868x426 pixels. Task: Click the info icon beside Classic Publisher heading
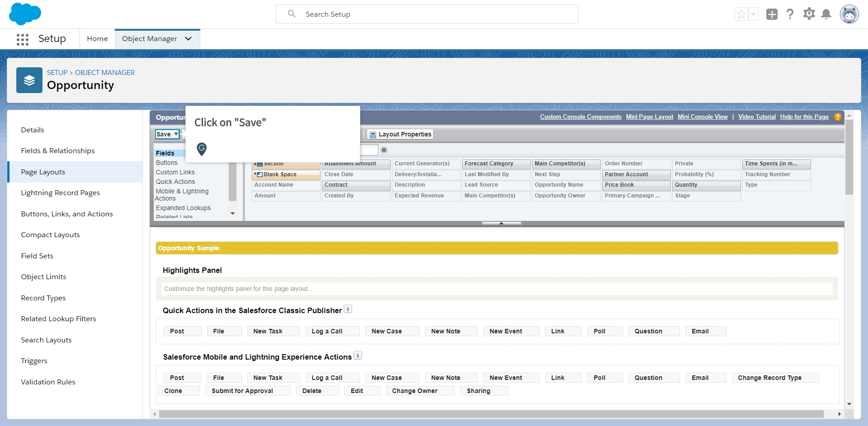pyautogui.click(x=348, y=309)
